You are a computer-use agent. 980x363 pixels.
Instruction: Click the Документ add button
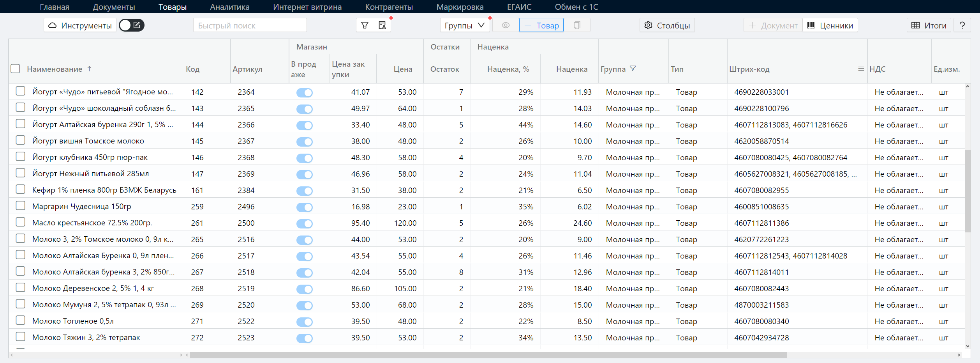coord(773,25)
